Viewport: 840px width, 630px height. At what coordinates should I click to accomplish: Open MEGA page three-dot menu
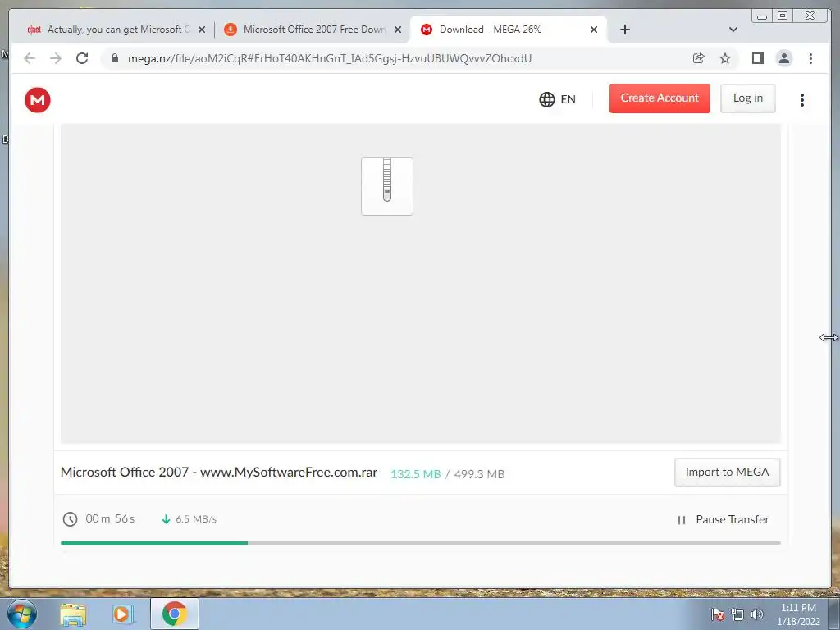coord(802,99)
